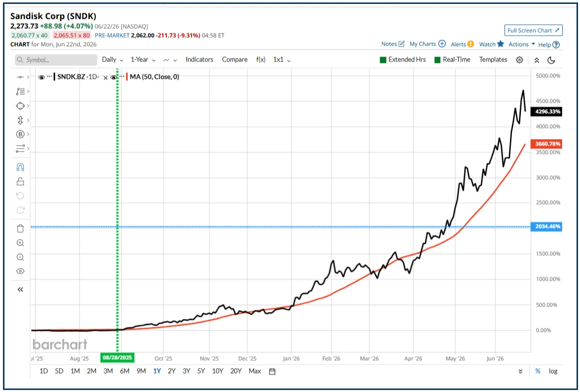This screenshot has height=392, width=580.
Task: Click the 2034.46% crosshair price label
Action: click(546, 226)
